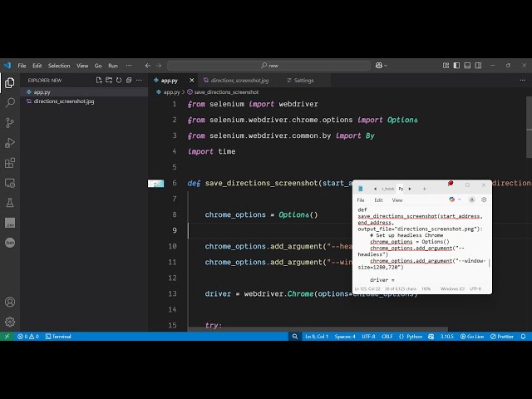Click the Customize Layout icon
The width and height of the screenshot is (532, 399).
point(446,66)
